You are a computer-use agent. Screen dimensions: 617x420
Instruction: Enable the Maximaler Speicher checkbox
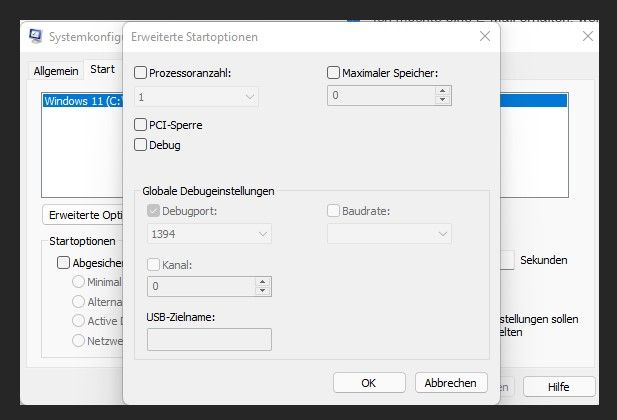(334, 73)
